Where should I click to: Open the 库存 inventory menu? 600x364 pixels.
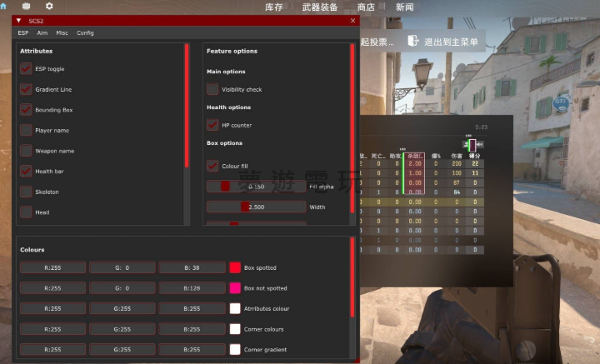point(274,7)
